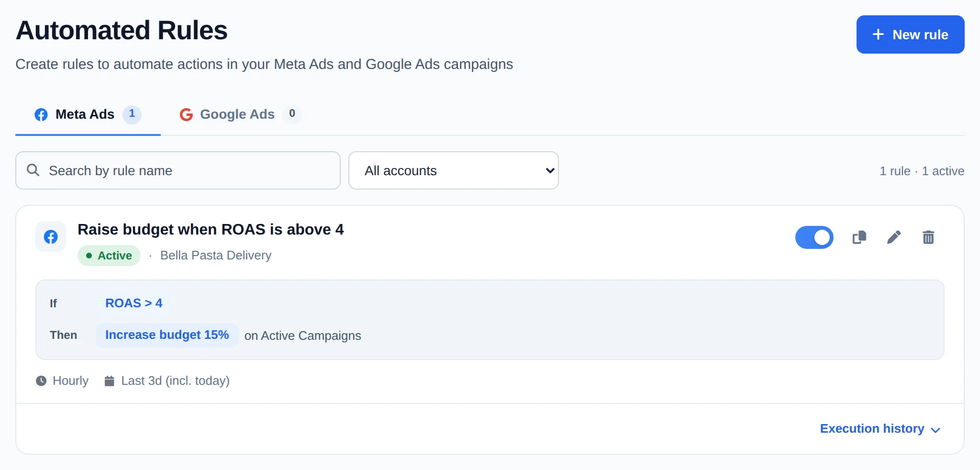Expand Execution history
The width and height of the screenshot is (980, 470).
tap(880, 429)
